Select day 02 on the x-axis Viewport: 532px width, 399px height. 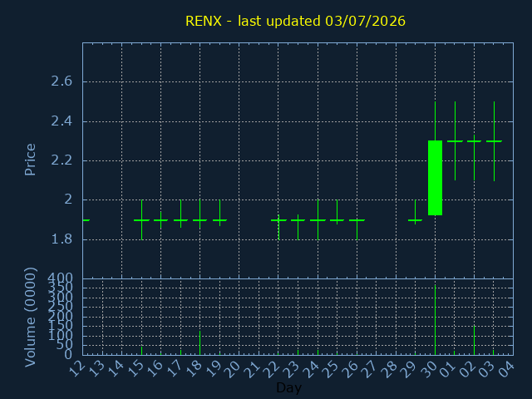pos(470,369)
